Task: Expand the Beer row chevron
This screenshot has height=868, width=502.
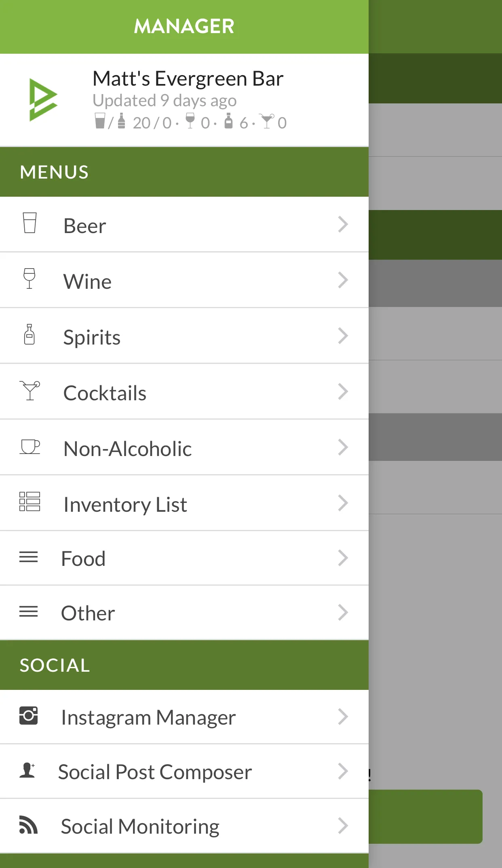Action: coord(343,225)
